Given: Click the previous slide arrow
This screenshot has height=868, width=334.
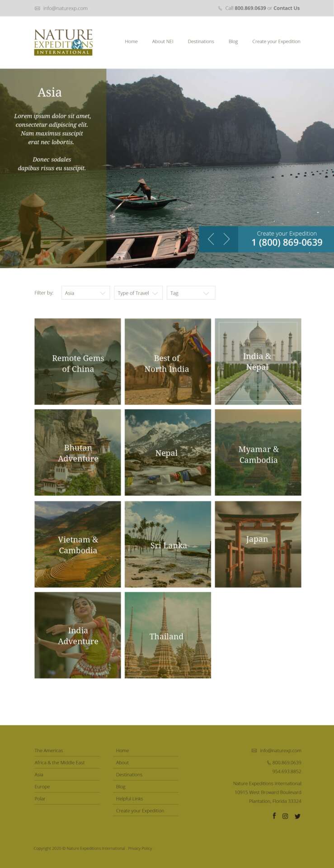Looking at the screenshot, I should [211, 239].
